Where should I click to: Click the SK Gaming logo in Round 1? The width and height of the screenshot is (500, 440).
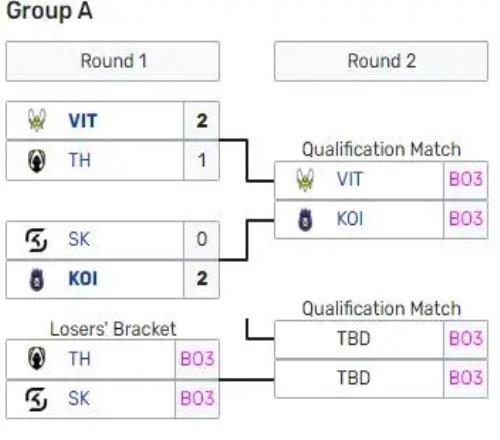(36, 240)
